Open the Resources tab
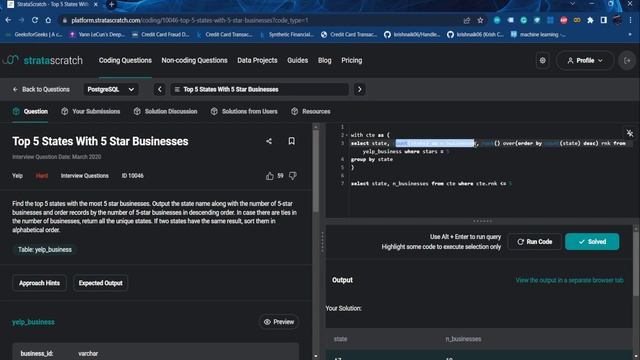The height and width of the screenshot is (360, 640). tap(311, 111)
